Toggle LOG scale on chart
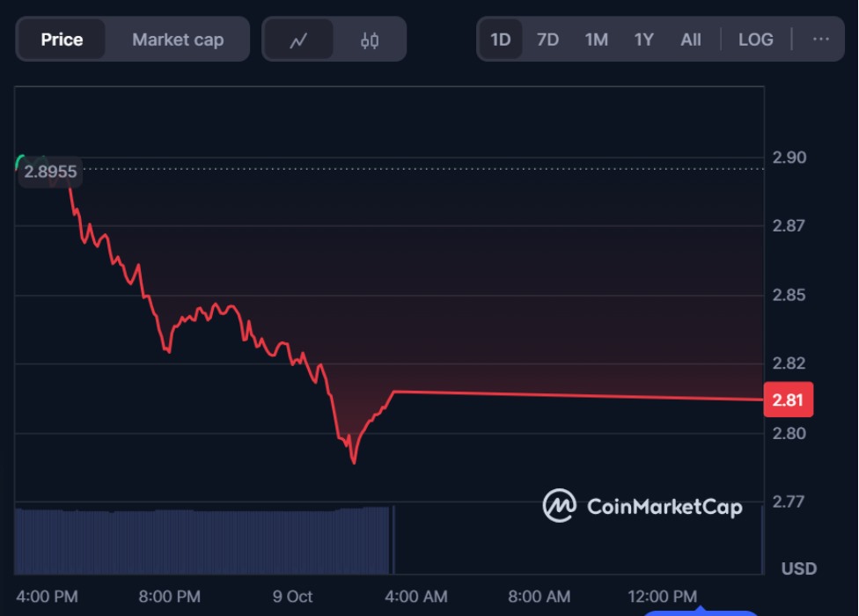The image size is (859, 616). 755,40
